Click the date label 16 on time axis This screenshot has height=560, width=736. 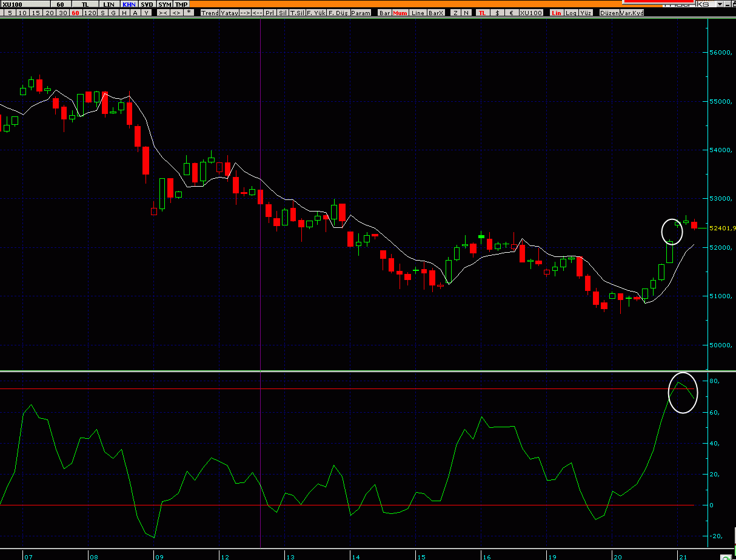486,556
